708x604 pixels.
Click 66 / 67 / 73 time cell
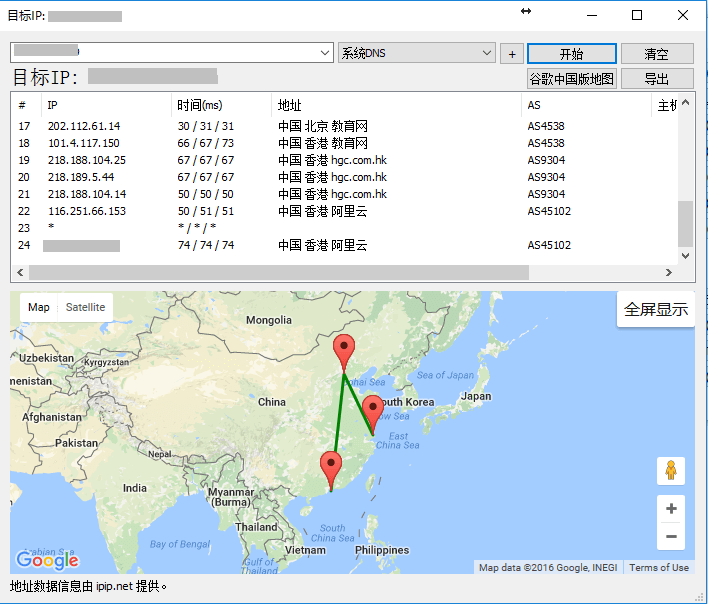coord(206,143)
